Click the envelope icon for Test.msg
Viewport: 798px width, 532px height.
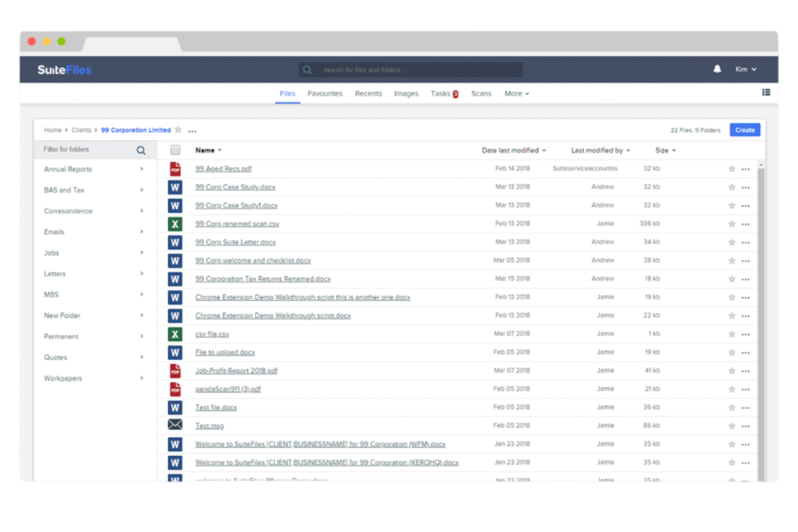coord(175,425)
